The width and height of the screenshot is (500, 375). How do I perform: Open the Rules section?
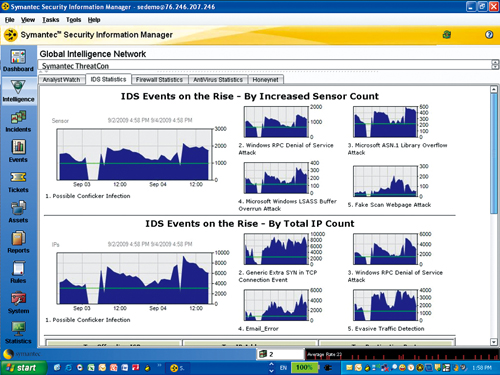click(x=18, y=273)
